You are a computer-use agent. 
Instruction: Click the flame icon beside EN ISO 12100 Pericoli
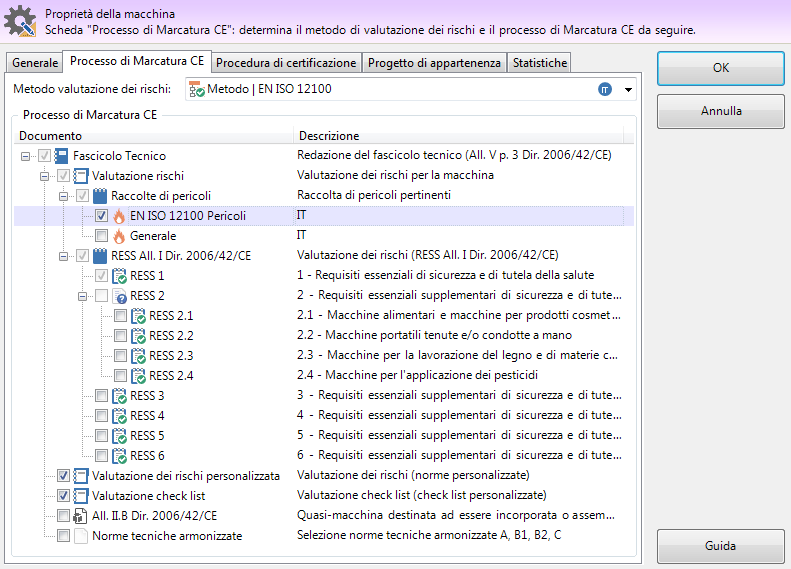tap(119, 216)
